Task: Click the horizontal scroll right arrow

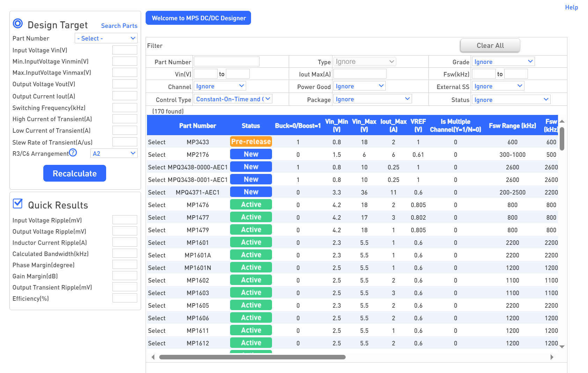Action: [552, 357]
